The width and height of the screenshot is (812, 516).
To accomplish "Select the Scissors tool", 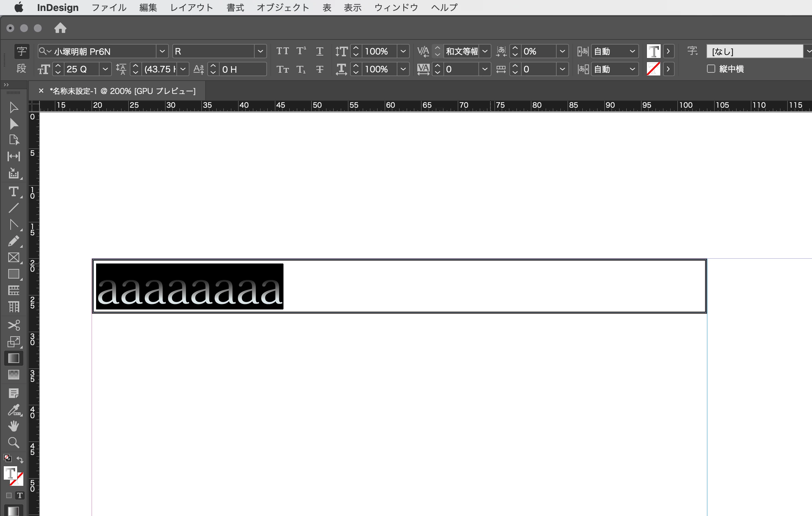I will (13, 325).
